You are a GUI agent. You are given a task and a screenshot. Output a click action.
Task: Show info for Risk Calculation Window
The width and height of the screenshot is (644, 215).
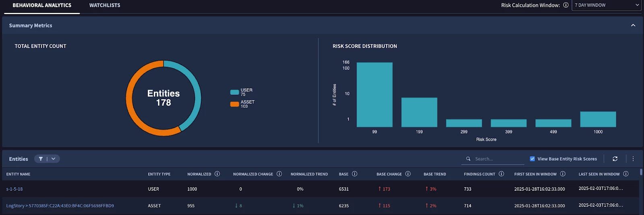click(x=566, y=5)
